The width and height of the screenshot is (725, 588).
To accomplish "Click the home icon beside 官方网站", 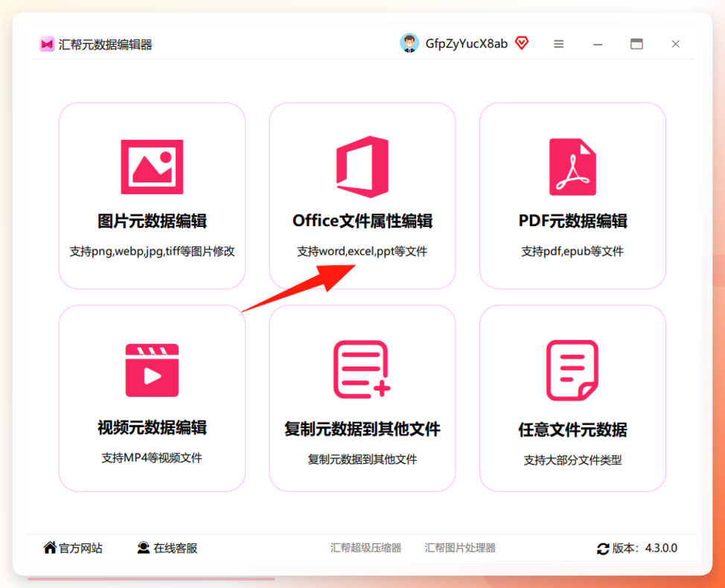I will 50,547.
